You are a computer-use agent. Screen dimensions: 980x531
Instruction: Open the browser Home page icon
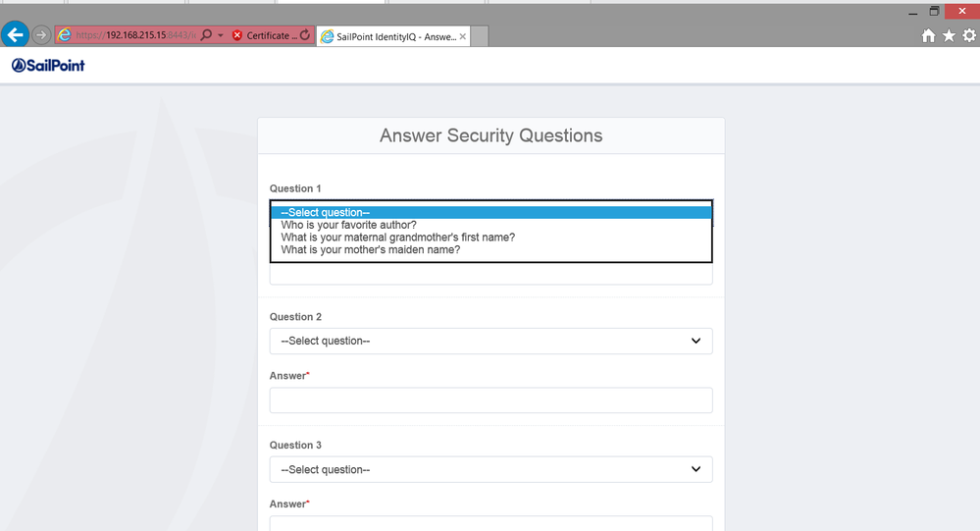(x=928, y=35)
